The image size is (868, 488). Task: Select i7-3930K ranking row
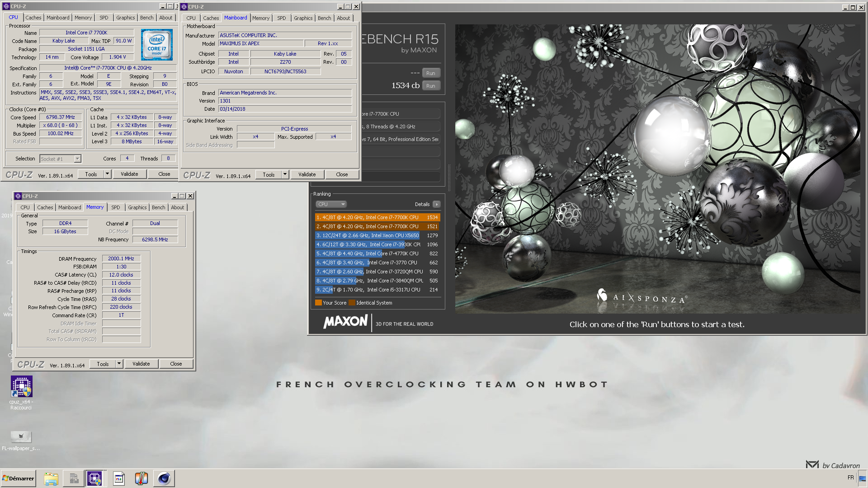[x=377, y=244]
